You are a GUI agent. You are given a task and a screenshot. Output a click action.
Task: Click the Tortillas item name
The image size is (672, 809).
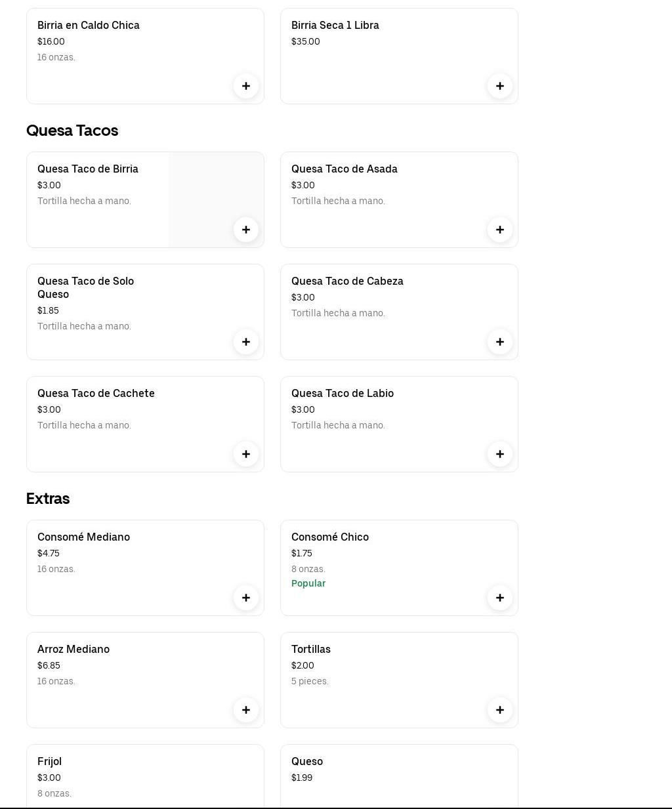pos(311,650)
